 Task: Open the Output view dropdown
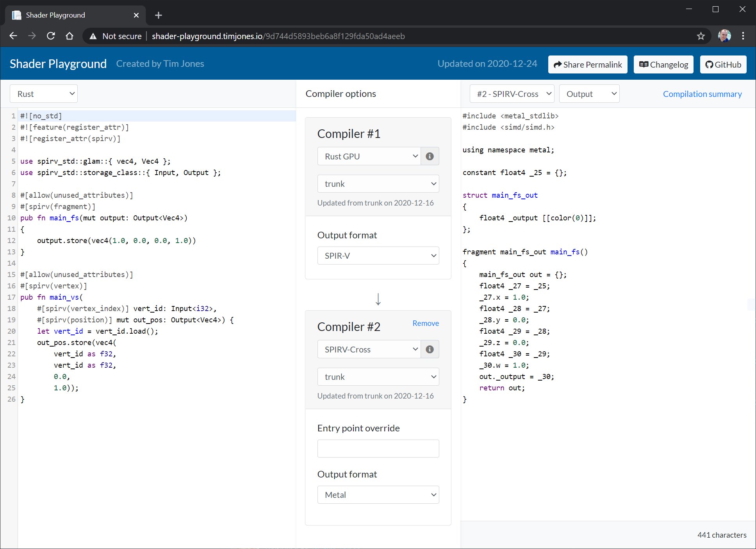click(x=589, y=94)
